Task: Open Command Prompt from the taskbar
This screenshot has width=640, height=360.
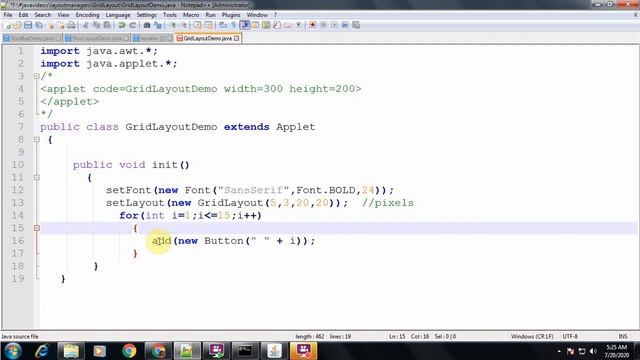Action: [x=245, y=351]
